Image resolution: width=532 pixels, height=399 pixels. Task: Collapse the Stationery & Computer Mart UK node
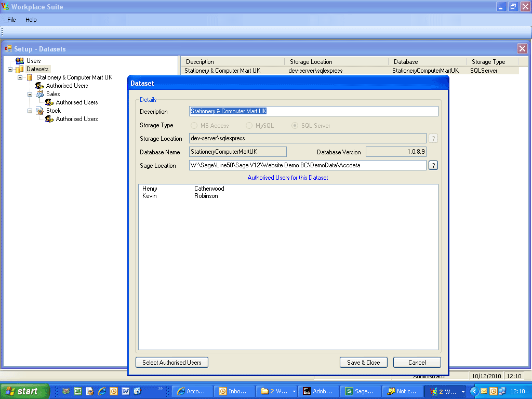(20, 78)
